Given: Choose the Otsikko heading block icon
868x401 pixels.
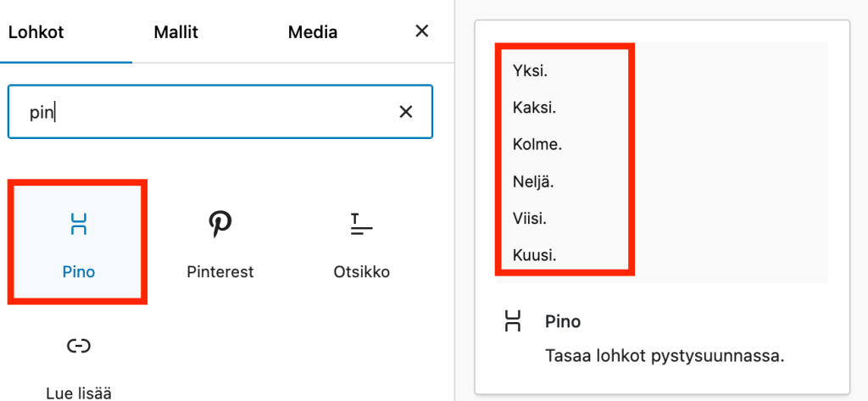Looking at the screenshot, I should [x=361, y=225].
